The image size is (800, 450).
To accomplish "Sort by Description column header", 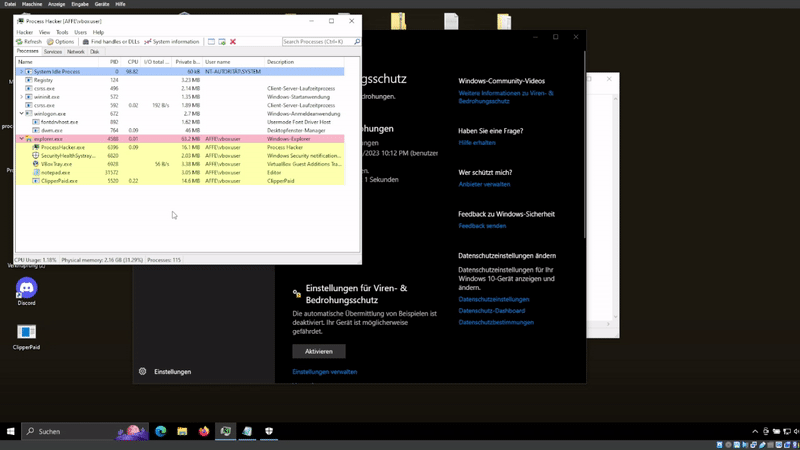I will click(304, 62).
